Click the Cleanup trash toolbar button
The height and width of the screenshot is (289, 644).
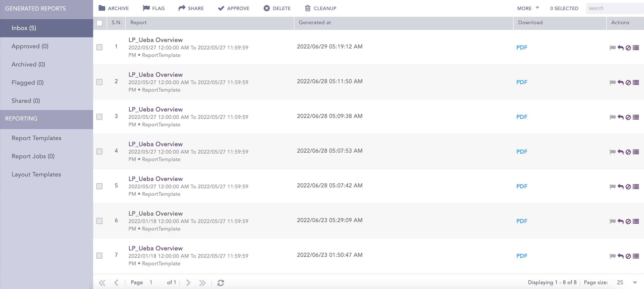point(320,8)
